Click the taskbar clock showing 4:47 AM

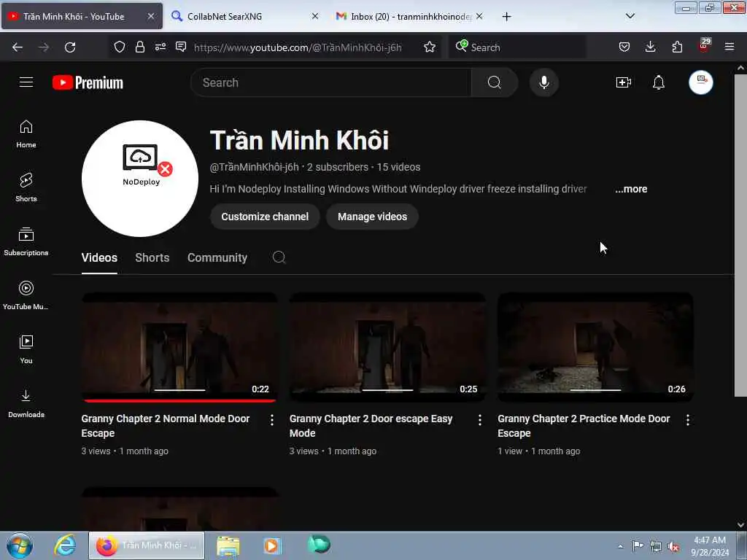click(709, 546)
